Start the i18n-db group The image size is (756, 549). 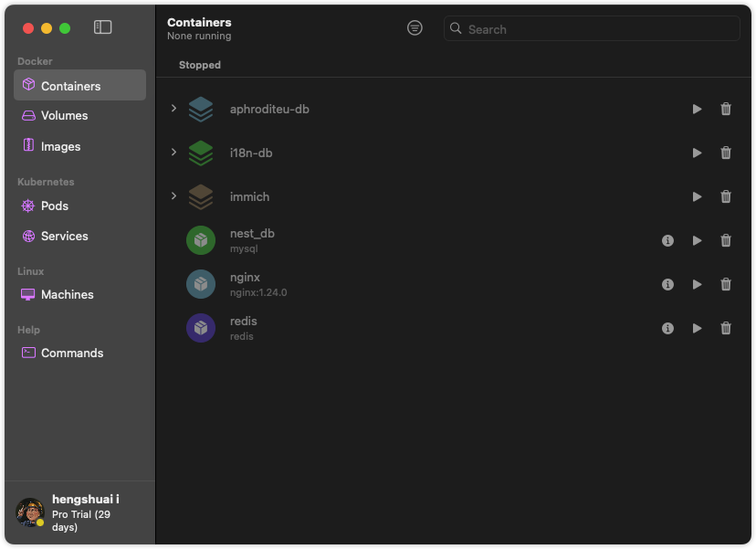coord(697,153)
